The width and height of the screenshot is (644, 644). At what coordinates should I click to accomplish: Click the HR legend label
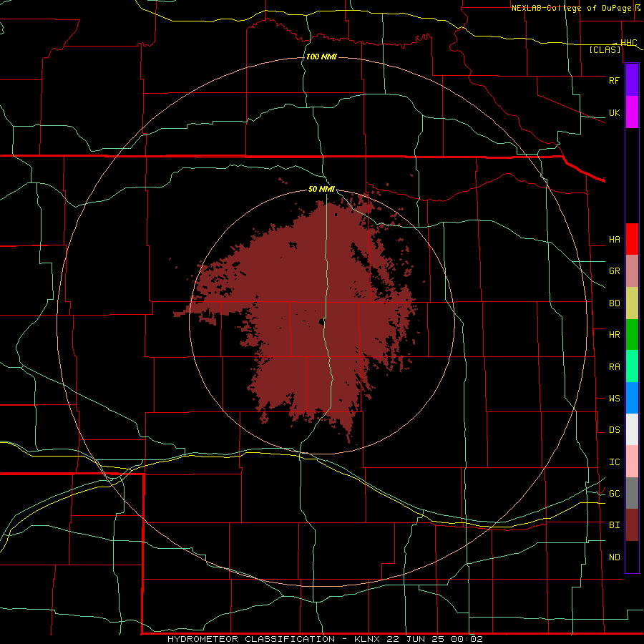tap(614, 335)
